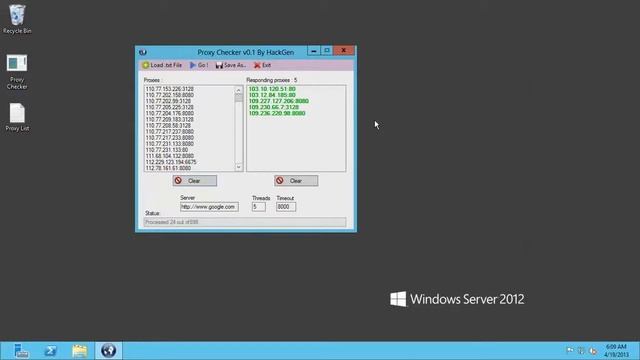Screen dimensions: 640x360
Task: Clear the Proxies list
Action: point(195,181)
